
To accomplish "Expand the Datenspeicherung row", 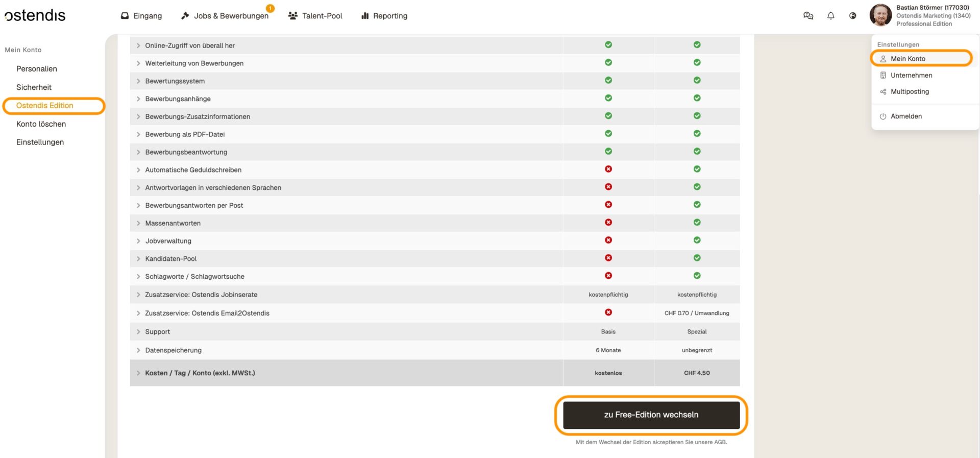I will (138, 350).
